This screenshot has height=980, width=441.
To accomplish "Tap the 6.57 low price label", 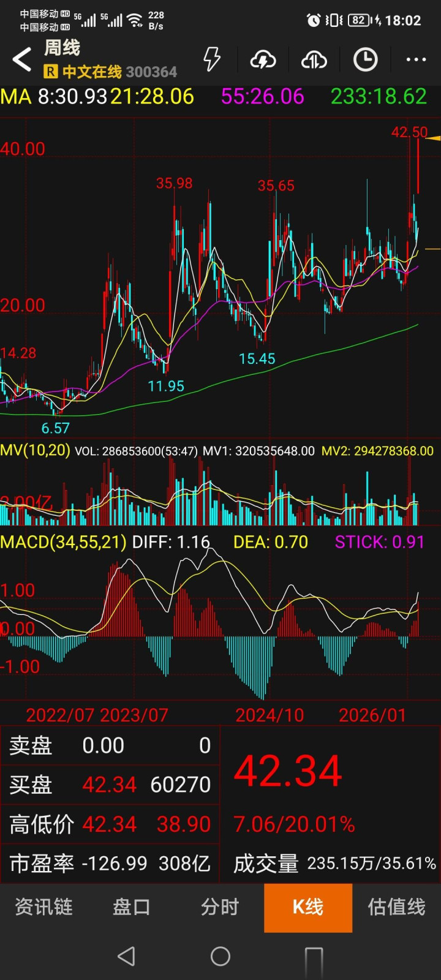I will pos(55,428).
